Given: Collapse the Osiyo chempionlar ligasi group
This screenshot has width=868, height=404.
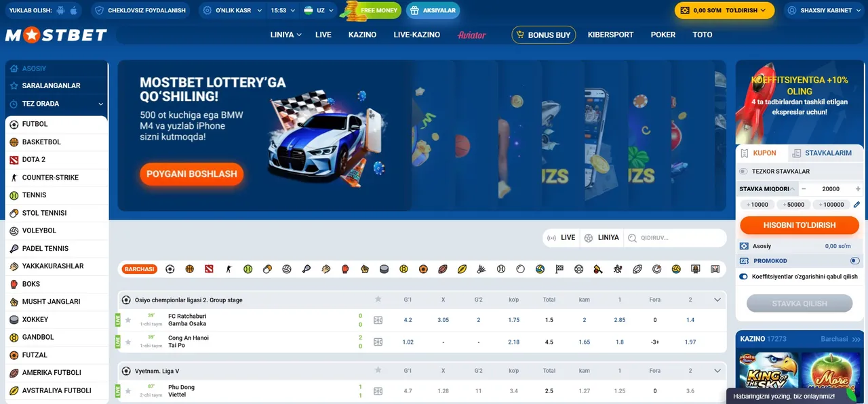Looking at the screenshot, I should (x=717, y=299).
